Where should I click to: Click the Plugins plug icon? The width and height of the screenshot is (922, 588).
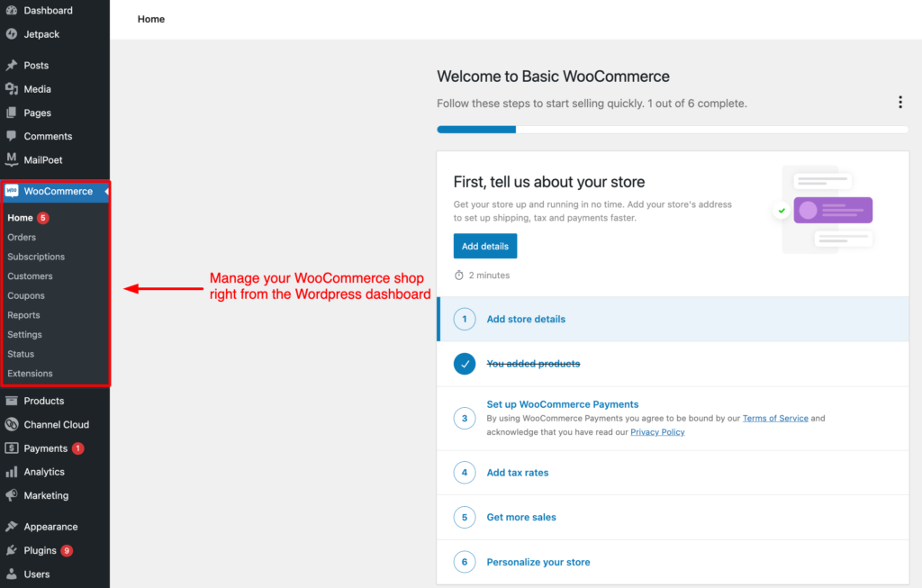(11, 550)
